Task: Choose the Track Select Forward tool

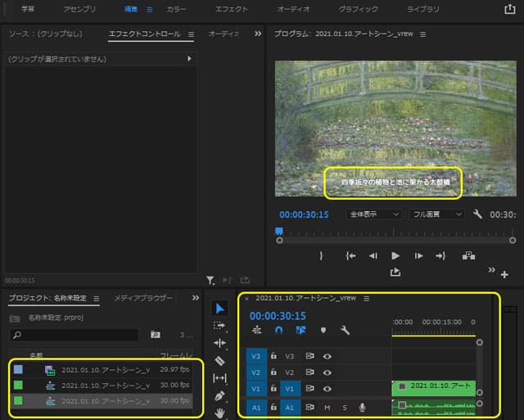Action: point(219,326)
